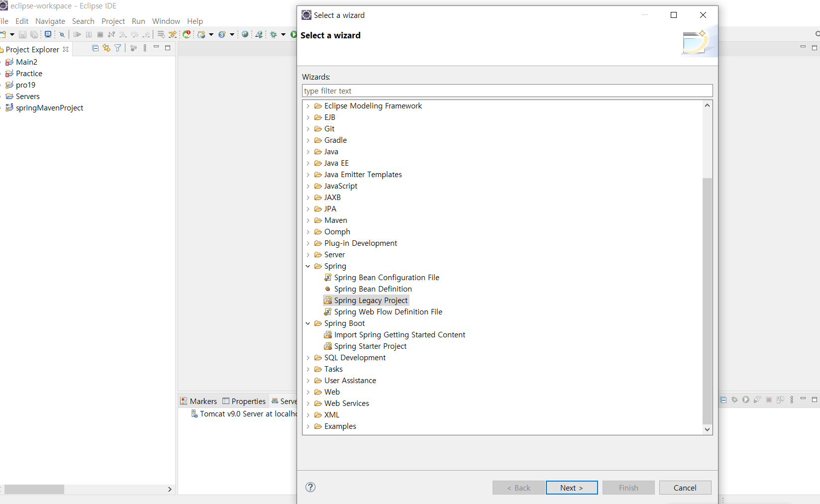Open the Navigate menu

coord(50,21)
